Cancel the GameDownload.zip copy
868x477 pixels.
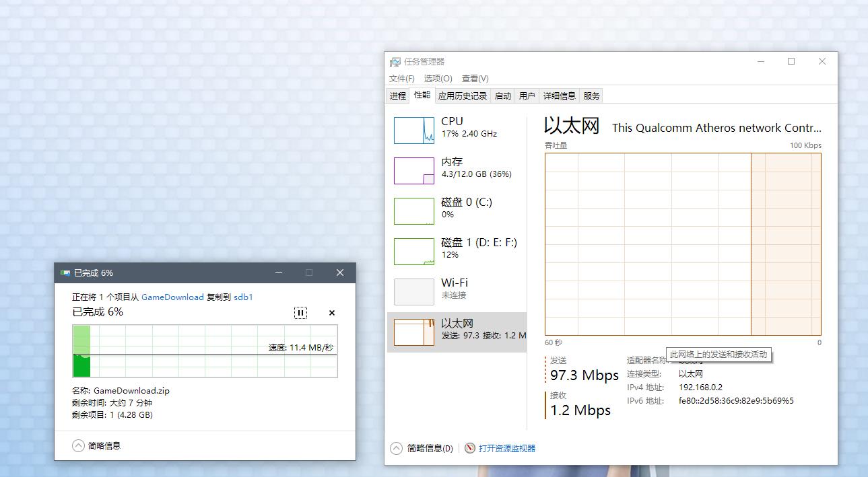pyautogui.click(x=331, y=313)
